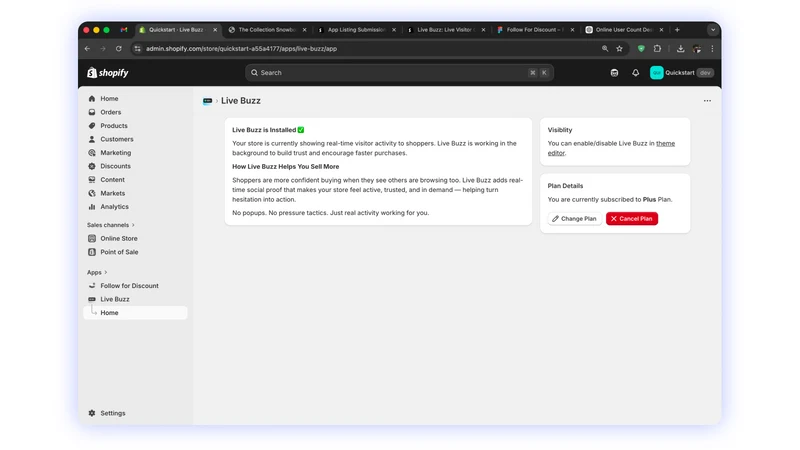Open browser downloads icon
800x450 pixels.
click(x=681, y=48)
